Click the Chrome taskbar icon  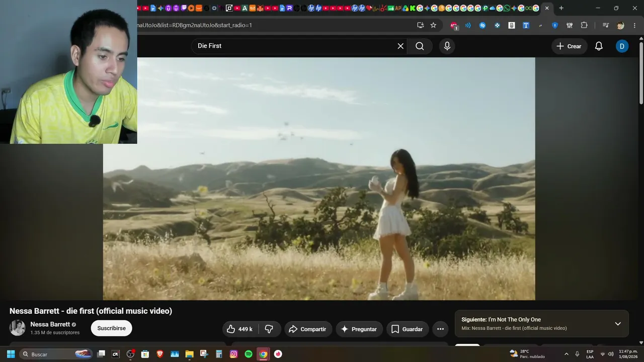[263, 354]
